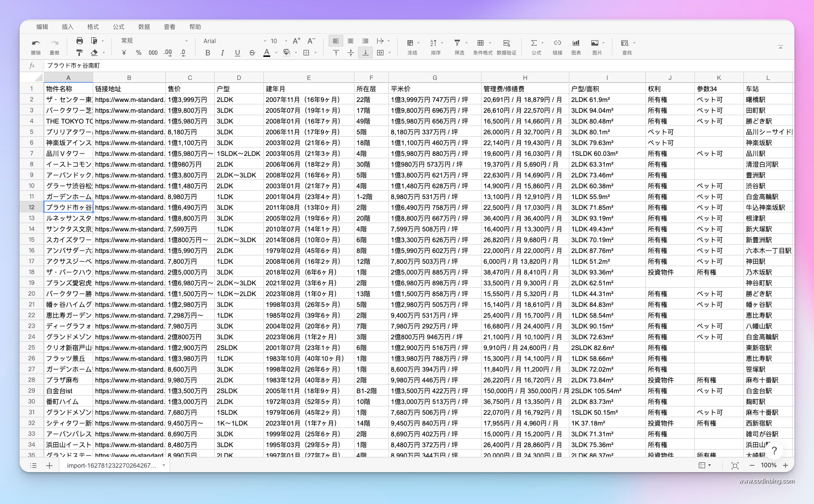Open the 公式 menu
Screen dimensions: 814x504
pyautogui.click(x=119, y=27)
